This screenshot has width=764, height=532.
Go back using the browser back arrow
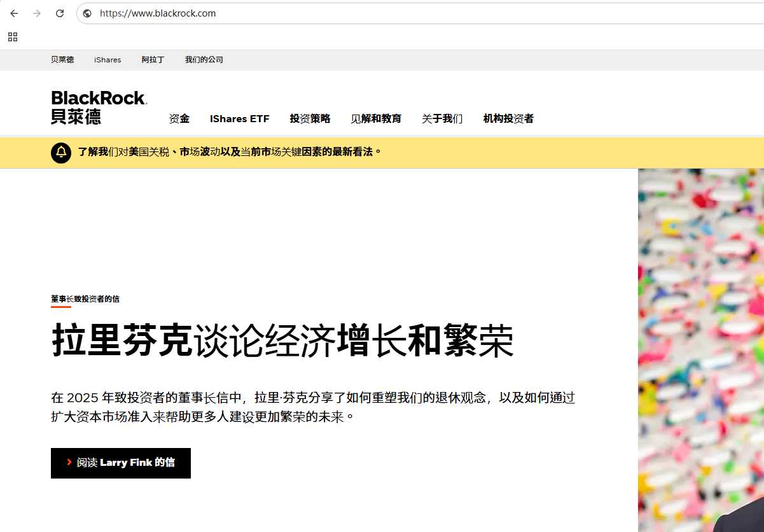(14, 13)
